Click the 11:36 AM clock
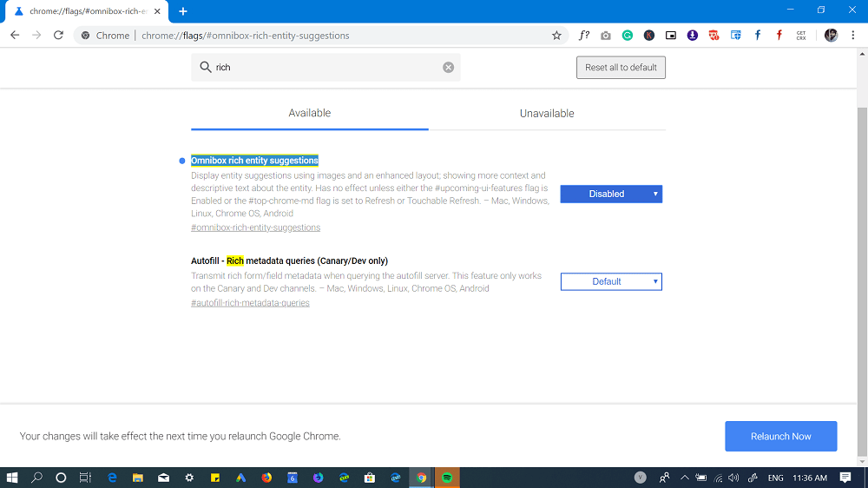This screenshot has height=488, width=868. (809, 478)
